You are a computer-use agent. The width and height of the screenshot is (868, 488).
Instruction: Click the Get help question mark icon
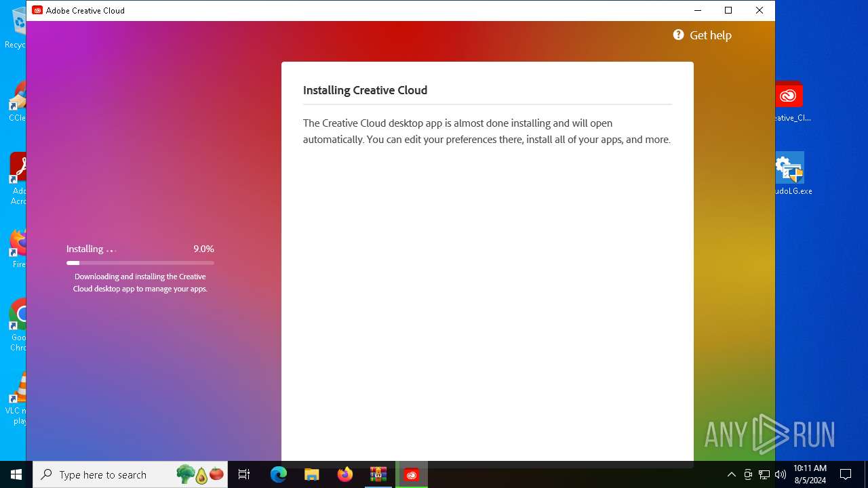point(678,35)
